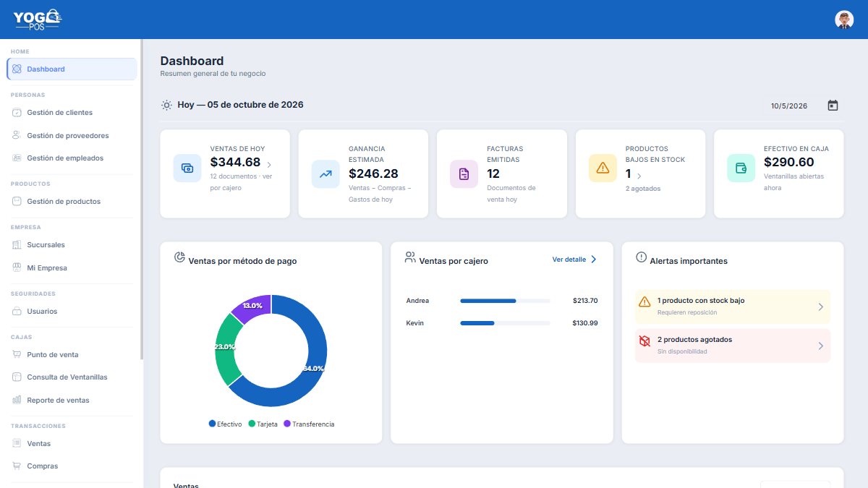Expand Productos bajos en stock chevron
This screenshot has width=868, height=488.
[639, 176]
